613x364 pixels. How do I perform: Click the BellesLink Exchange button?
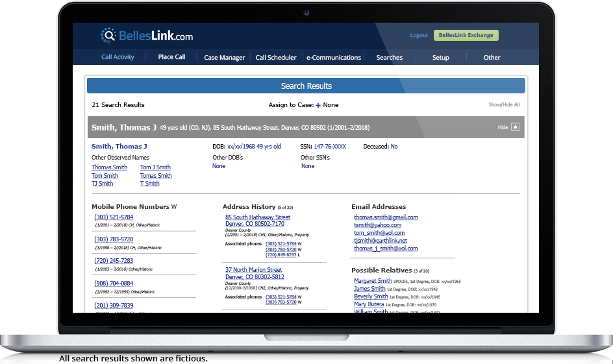tap(466, 35)
